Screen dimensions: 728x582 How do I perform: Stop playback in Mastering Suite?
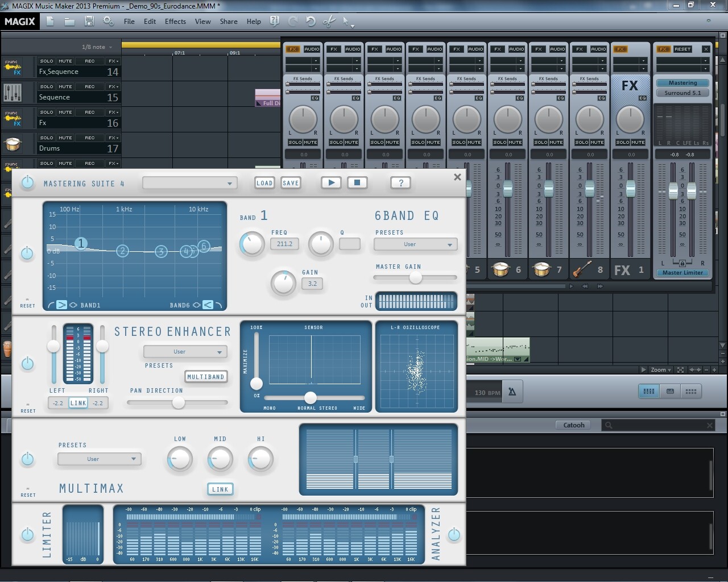pos(357,182)
